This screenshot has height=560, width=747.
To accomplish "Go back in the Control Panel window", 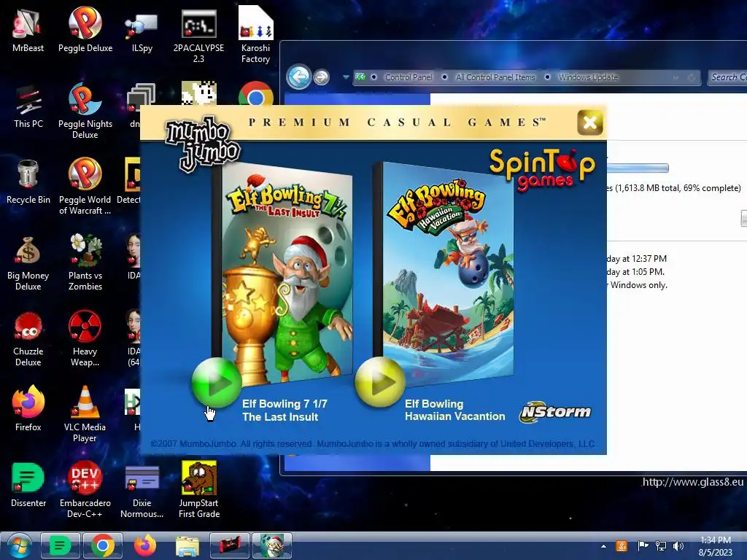I will pos(298,76).
